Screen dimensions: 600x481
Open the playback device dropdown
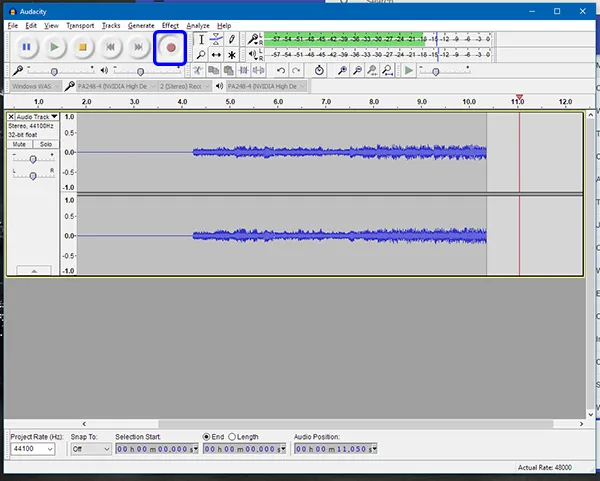pos(266,86)
